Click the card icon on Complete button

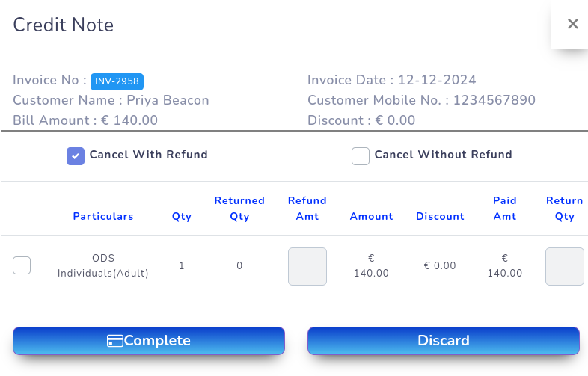[x=115, y=341]
